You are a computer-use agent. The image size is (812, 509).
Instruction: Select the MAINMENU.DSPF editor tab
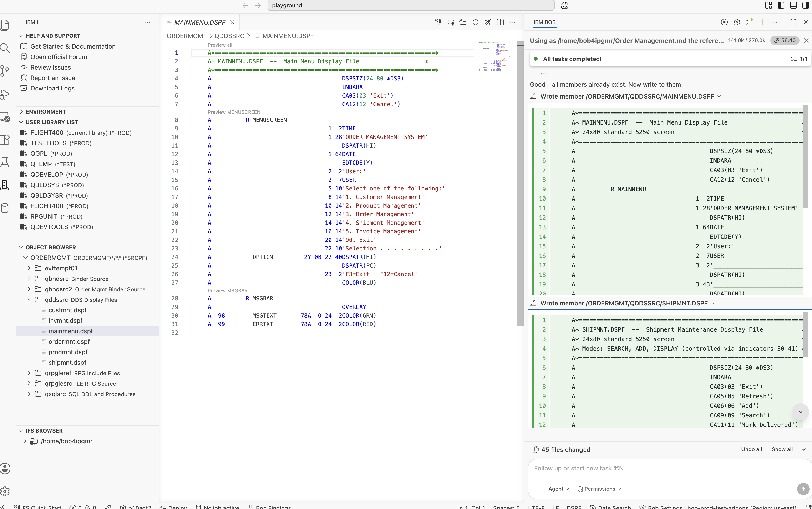[x=200, y=22]
